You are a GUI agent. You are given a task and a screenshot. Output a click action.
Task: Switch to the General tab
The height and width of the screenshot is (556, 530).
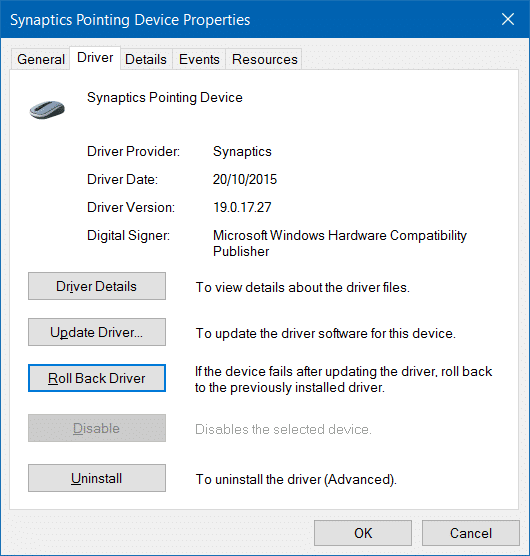(x=40, y=59)
